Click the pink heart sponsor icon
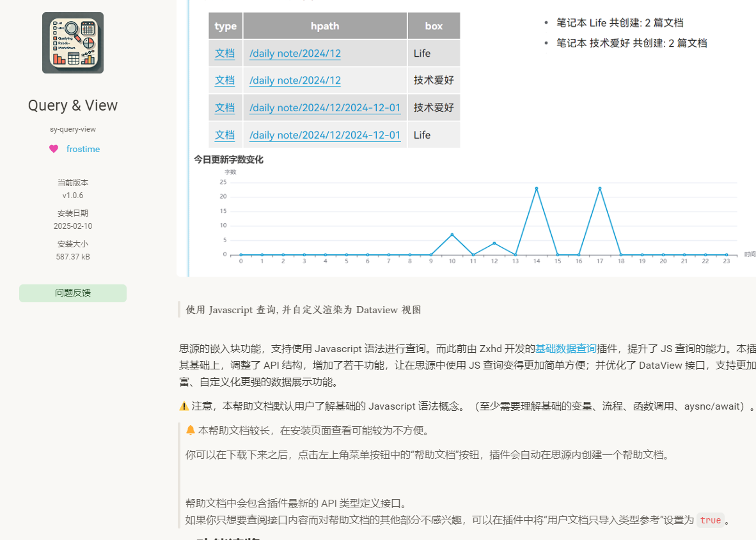Screen dimensions: 756x540 coord(54,149)
